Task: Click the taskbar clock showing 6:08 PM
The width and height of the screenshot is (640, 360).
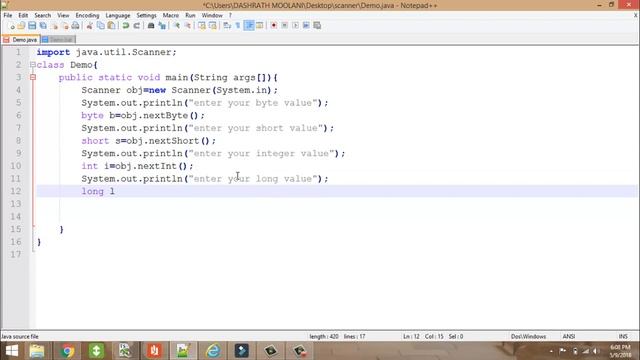Action: click(620, 351)
